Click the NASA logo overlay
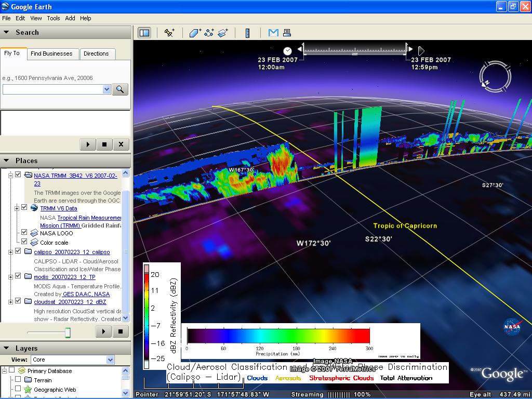Viewport: 532px width, 399px height. point(512,327)
